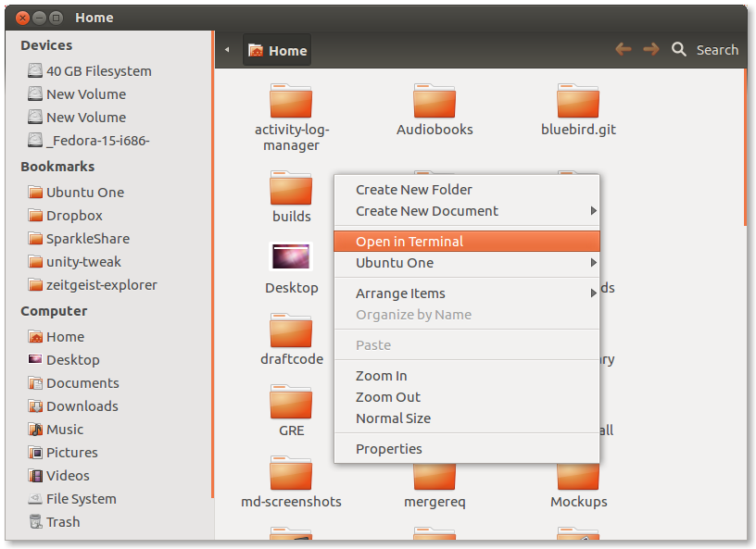Expand the Arrange Items submenu arrow
The height and width of the screenshot is (549, 756).
click(x=594, y=293)
